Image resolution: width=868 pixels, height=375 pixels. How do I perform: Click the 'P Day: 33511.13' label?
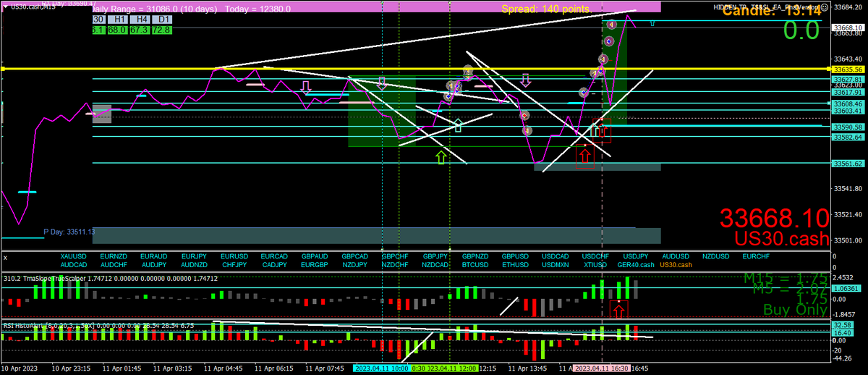point(69,232)
